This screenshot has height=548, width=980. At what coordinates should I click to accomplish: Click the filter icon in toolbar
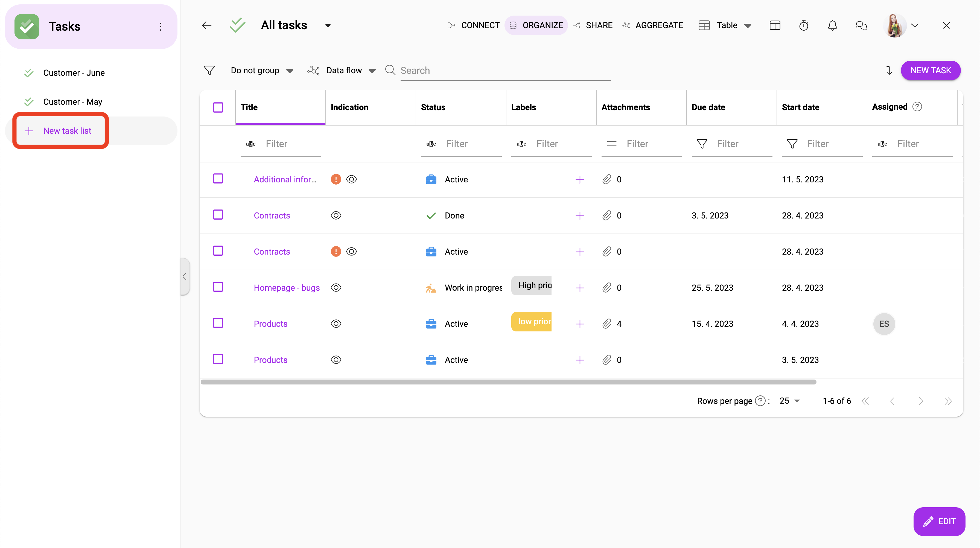click(209, 70)
